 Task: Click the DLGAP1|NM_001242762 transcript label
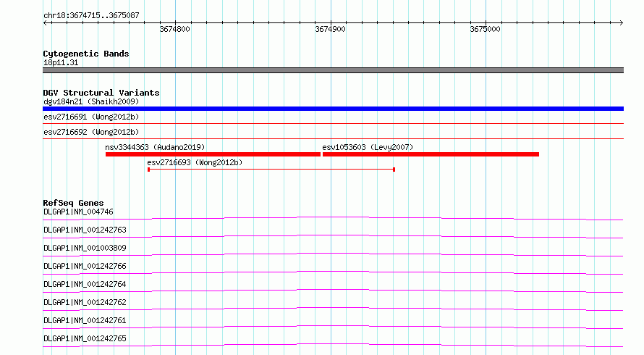click(x=85, y=302)
